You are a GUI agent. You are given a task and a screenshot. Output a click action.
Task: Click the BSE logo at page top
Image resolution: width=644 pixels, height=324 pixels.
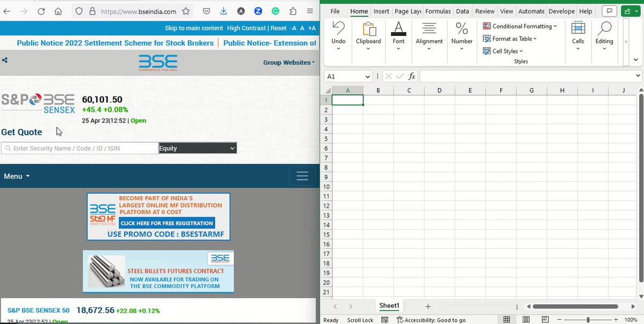(158, 63)
